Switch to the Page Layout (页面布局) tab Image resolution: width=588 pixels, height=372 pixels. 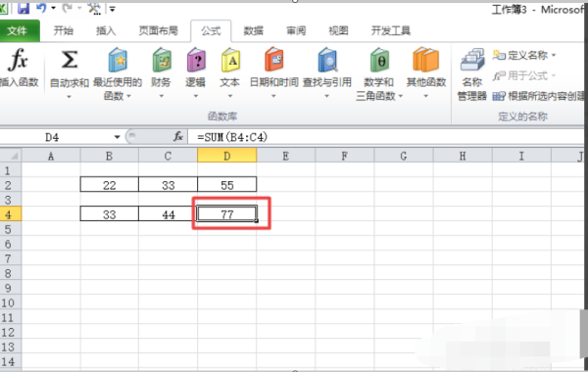158,30
